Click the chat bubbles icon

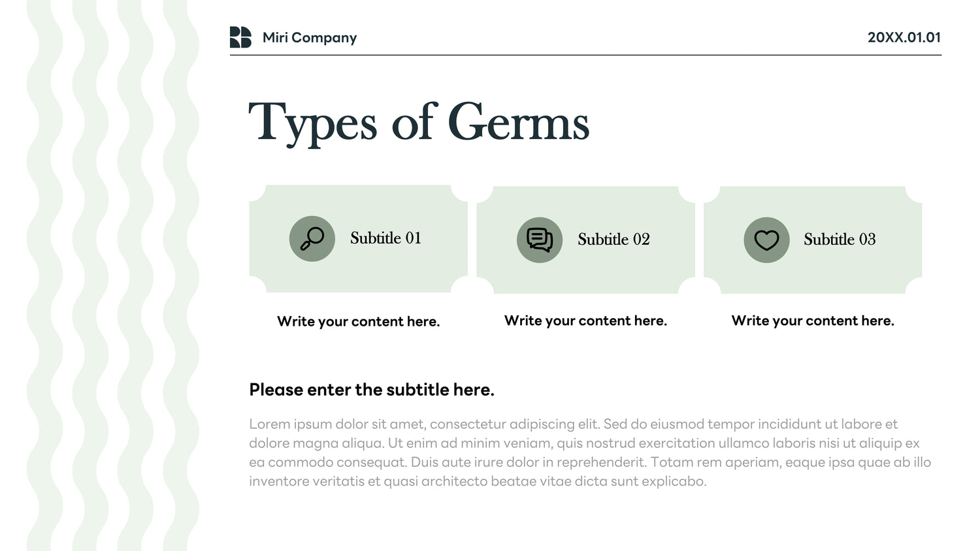pyautogui.click(x=540, y=240)
